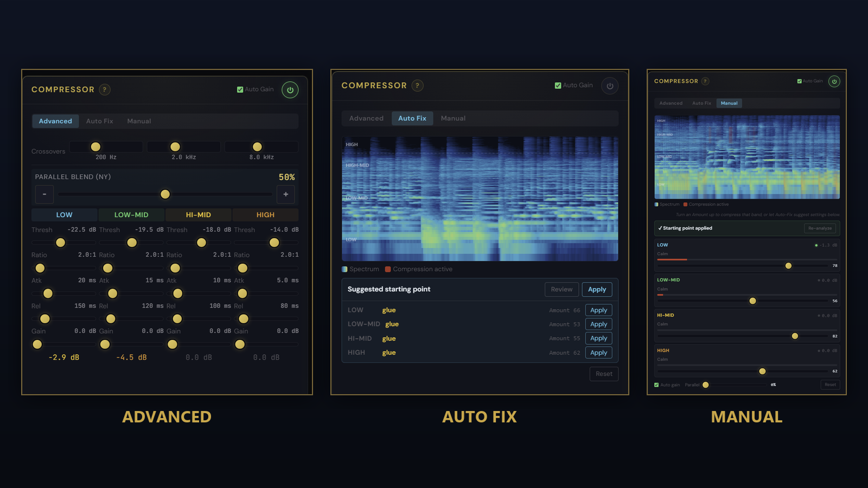Open help icon in Manual compressor panel
Viewport: 868px width, 488px height.
(705, 81)
